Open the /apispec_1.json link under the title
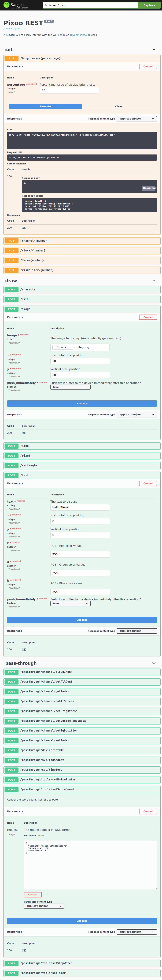162x980 pixels. 11,28
